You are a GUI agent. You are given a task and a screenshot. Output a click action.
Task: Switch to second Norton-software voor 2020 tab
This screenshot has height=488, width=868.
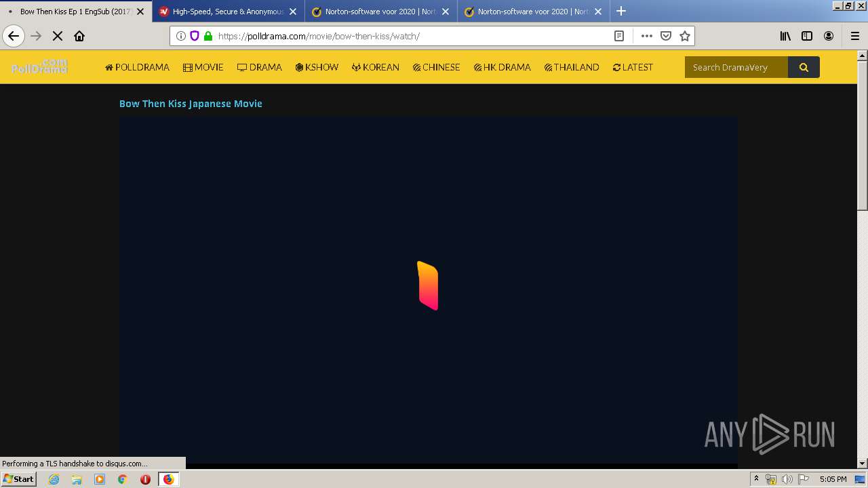tap(534, 12)
